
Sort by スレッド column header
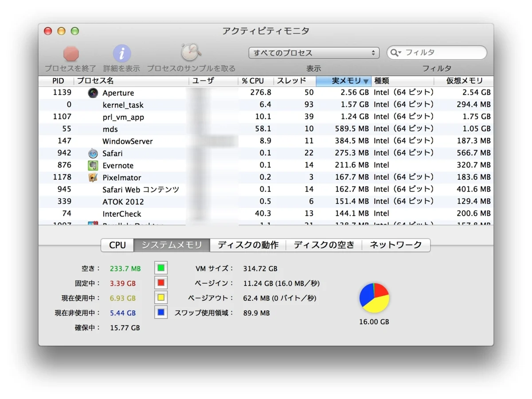click(x=294, y=81)
